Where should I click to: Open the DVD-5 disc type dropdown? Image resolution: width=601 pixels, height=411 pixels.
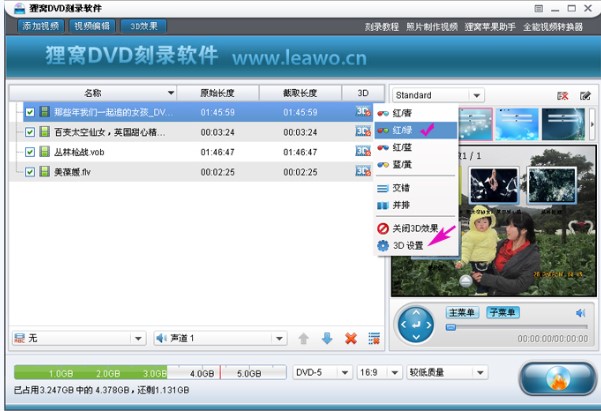coord(320,372)
